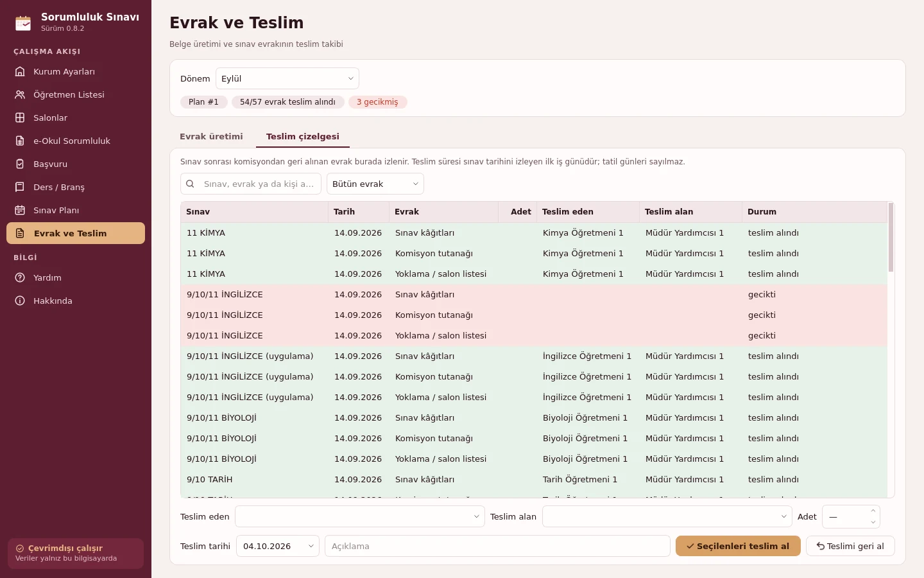The width and height of the screenshot is (924, 578).
Task: Focus the exam search input field
Action: 251,184
